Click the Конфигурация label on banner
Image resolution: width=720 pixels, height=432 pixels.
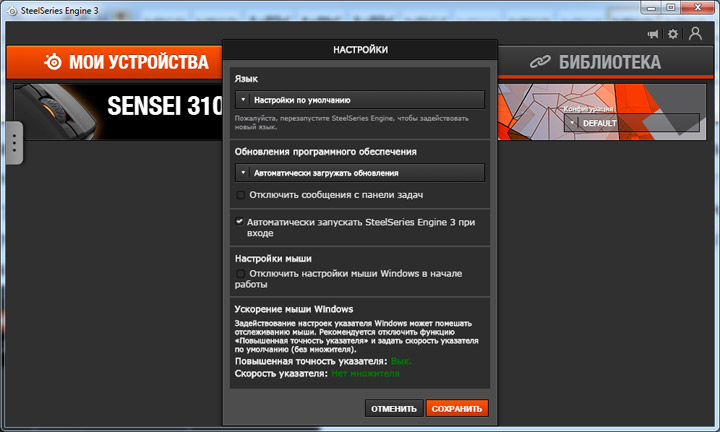[588, 109]
